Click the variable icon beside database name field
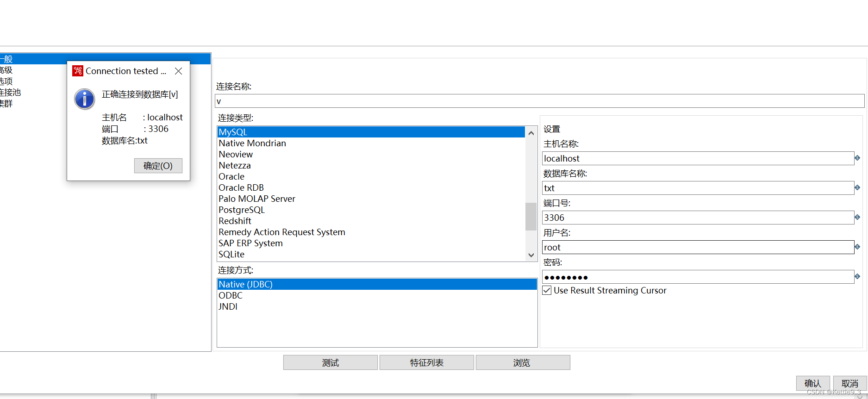The image size is (868, 399). (x=857, y=188)
